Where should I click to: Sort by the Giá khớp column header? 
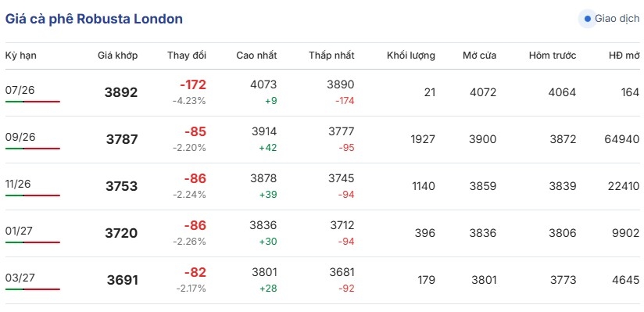(117, 56)
